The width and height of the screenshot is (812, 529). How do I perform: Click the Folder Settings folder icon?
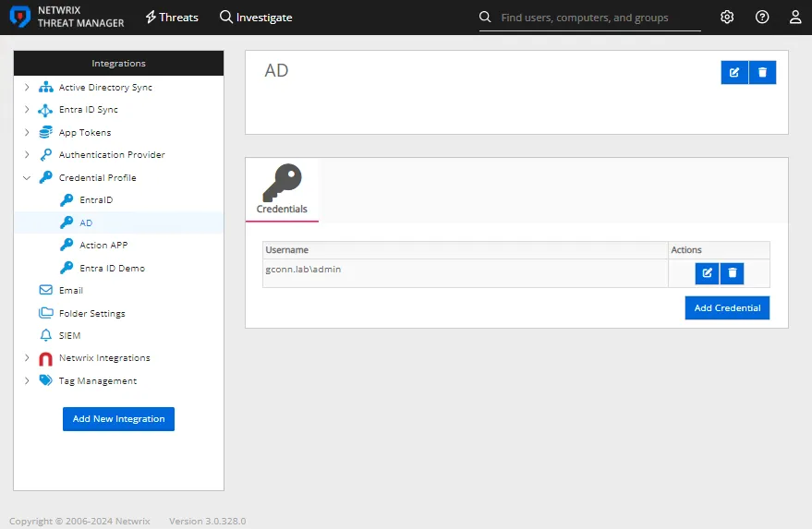(45, 313)
